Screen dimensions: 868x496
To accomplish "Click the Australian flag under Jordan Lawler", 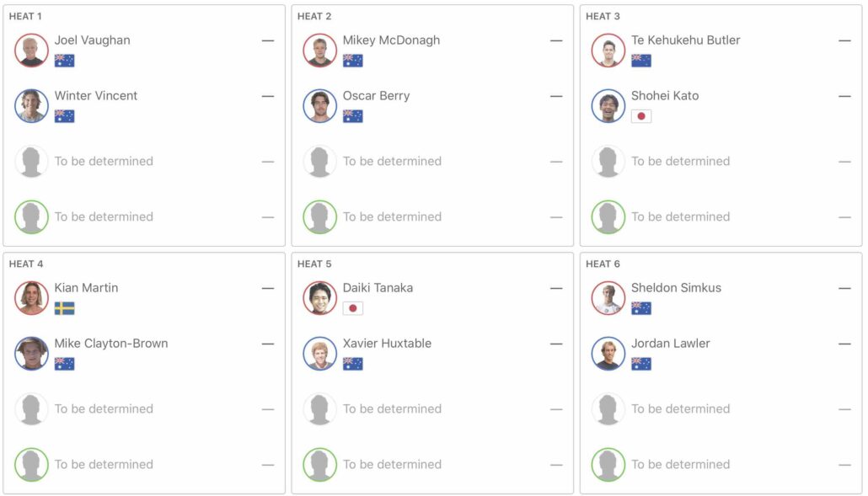I will pos(640,364).
